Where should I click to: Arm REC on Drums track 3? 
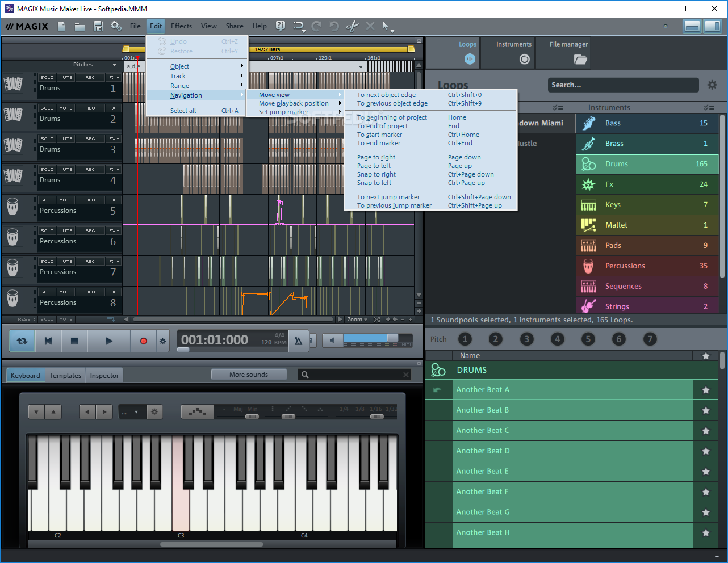90,139
